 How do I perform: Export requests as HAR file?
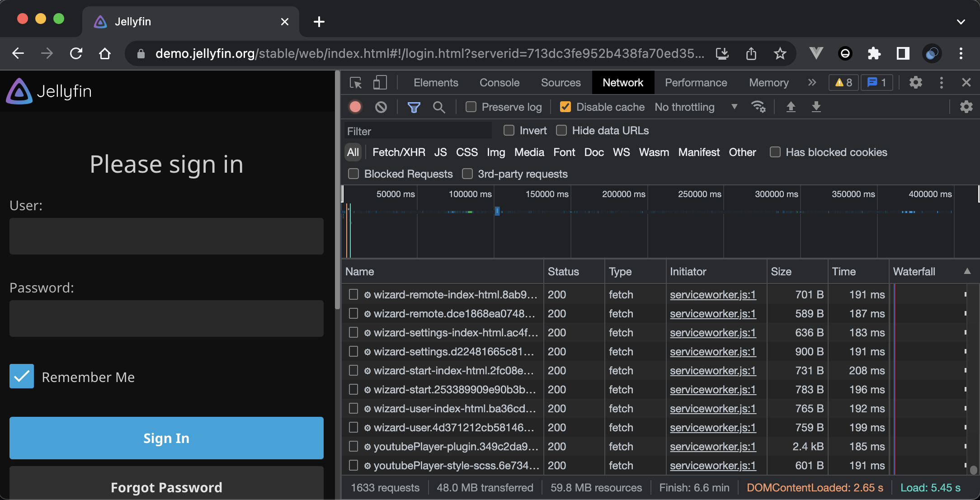pyautogui.click(x=816, y=107)
